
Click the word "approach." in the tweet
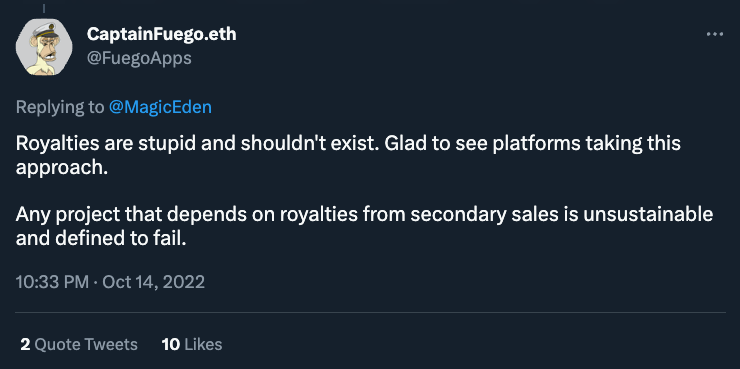(62, 169)
